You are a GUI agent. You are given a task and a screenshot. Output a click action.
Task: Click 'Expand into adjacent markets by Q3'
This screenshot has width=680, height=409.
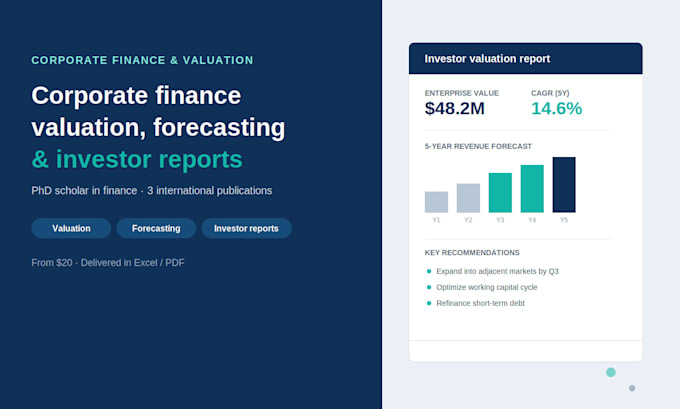pos(497,272)
